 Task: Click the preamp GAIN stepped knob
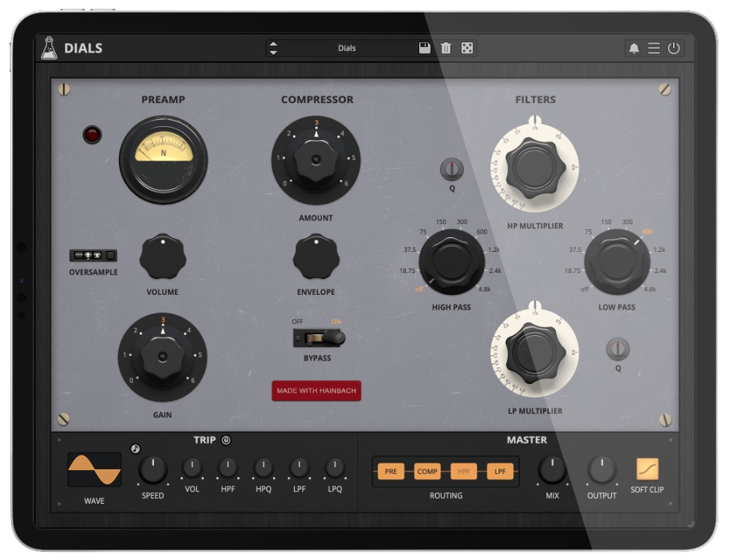[x=163, y=357]
